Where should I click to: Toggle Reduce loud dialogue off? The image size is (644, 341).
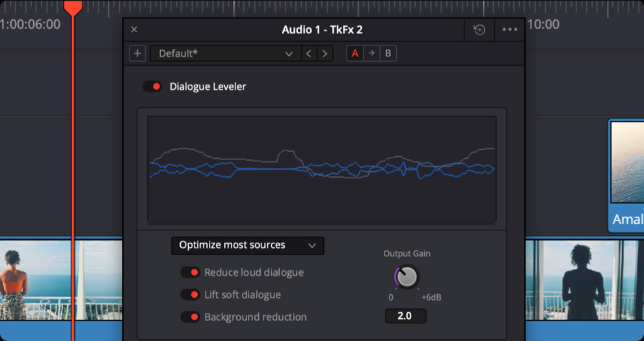(x=190, y=273)
